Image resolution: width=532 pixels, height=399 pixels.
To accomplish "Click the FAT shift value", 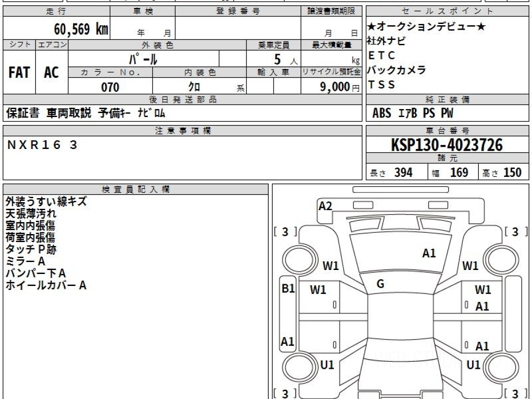I will (x=19, y=72).
